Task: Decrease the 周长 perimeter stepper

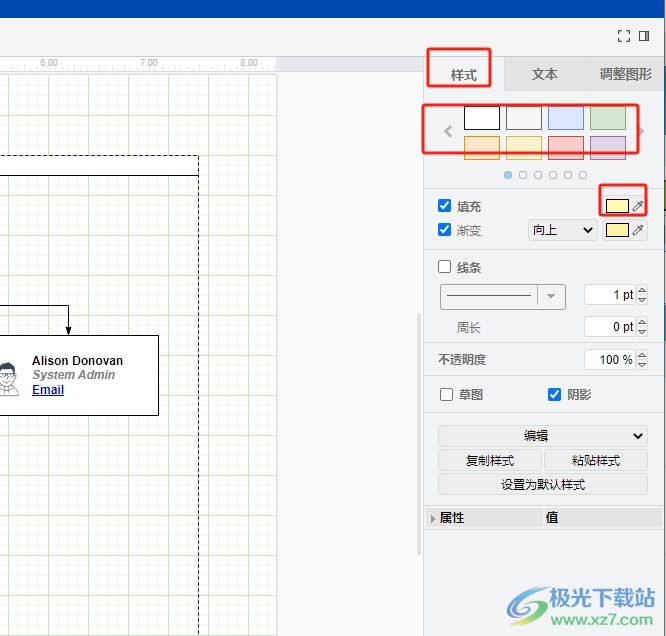Action: click(x=642, y=332)
